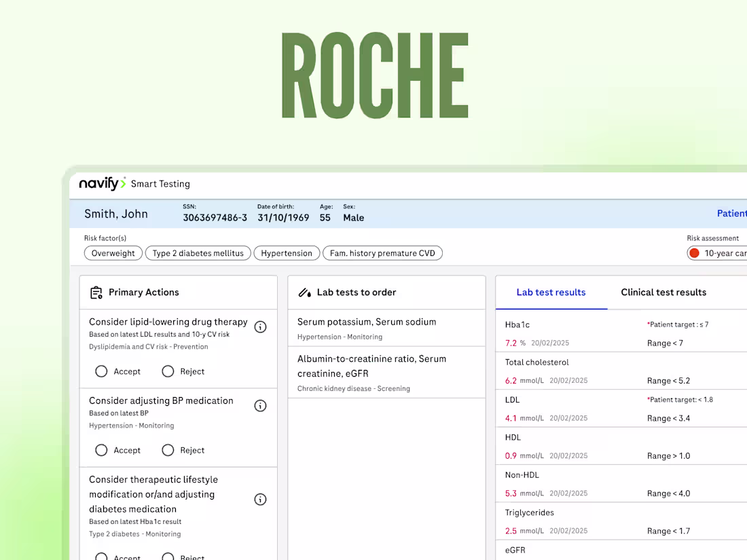Open info for adjusting BP medication
This screenshot has height=560, width=747.
pos(260,405)
